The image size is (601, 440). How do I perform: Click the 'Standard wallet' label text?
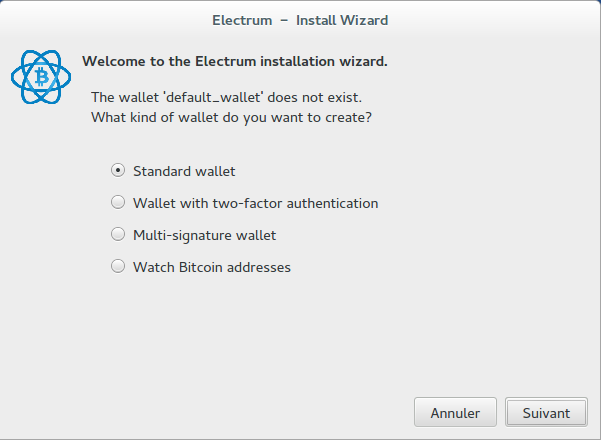(x=184, y=171)
